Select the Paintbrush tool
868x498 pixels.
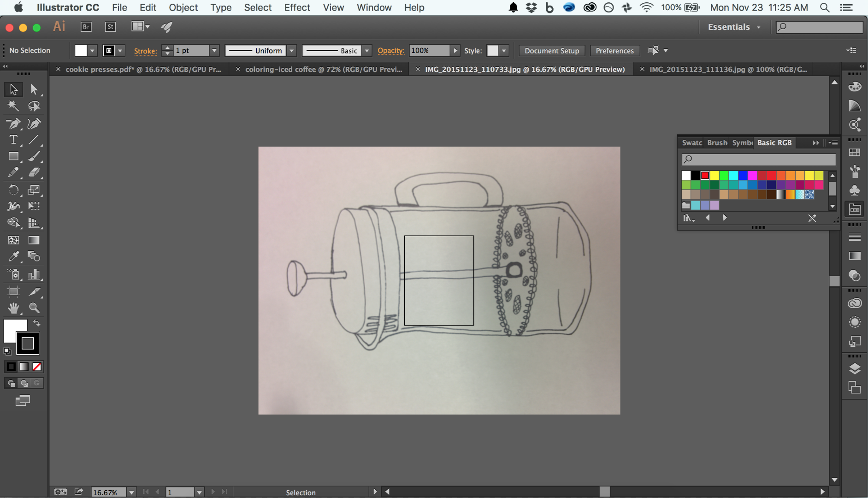[x=34, y=156]
